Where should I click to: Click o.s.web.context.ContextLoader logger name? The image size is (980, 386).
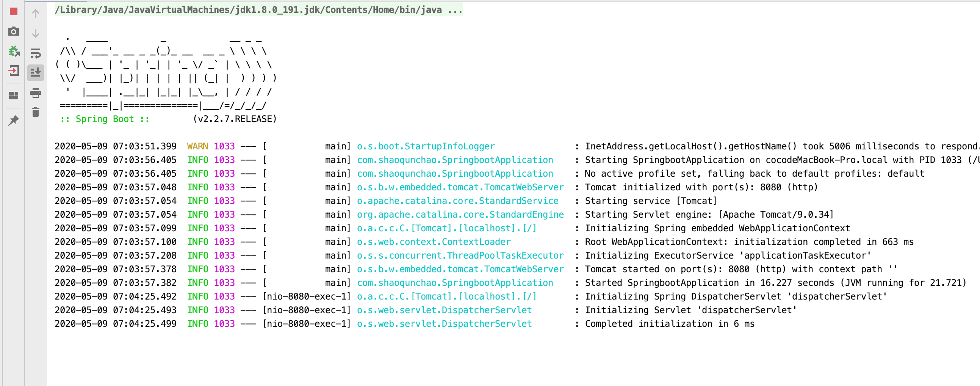[x=434, y=242]
